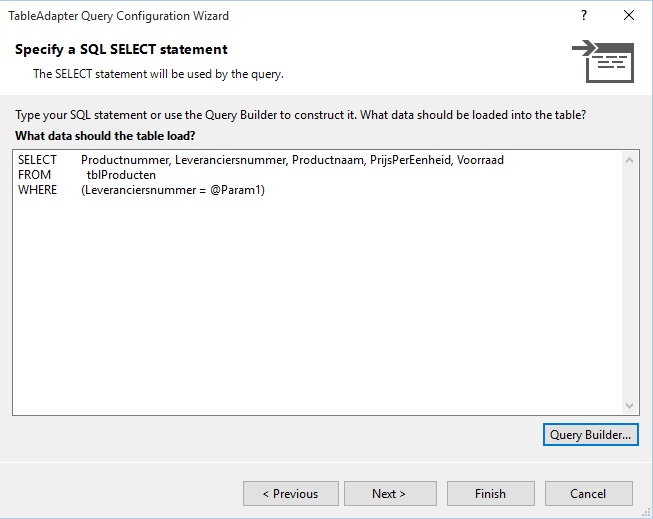Click the @Param1 parameter in WHERE clause
653x519 pixels.
(236, 190)
